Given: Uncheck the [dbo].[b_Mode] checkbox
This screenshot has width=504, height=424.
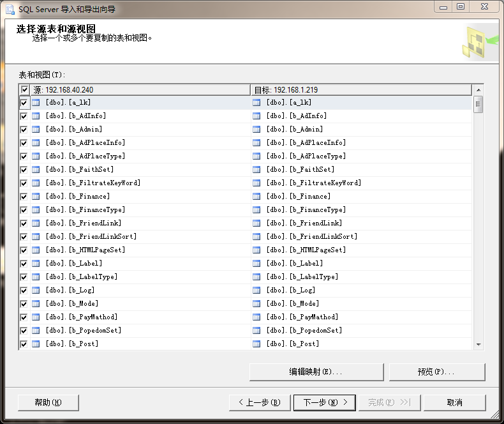Looking at the screenshot, I should coord(24,304).
